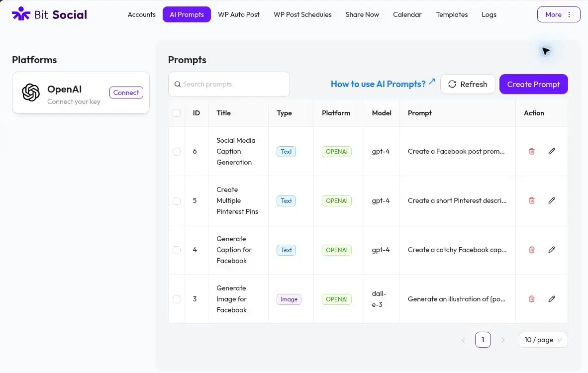Open the 10 / page size dropdown
This screenshot has height=373, width=588.
click(543, 340)
